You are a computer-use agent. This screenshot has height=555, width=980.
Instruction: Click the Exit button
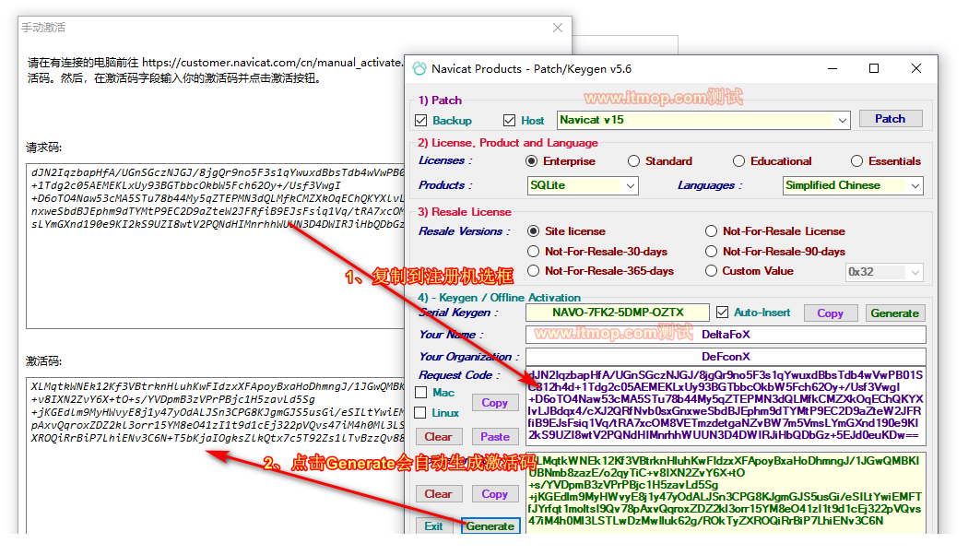pos(433,526)
